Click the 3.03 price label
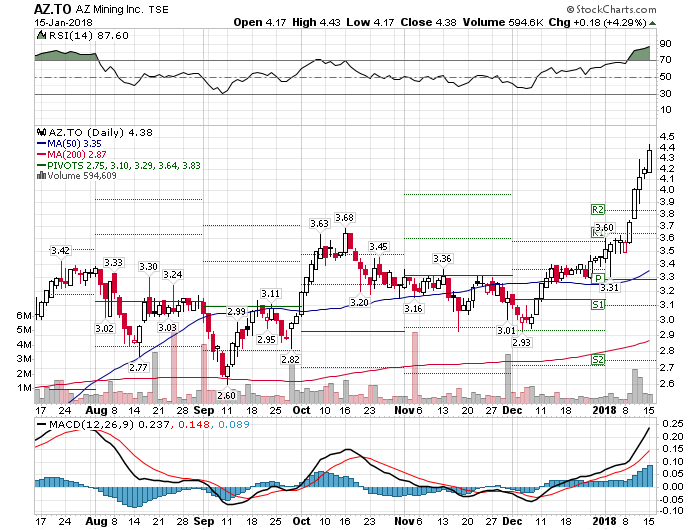Image resolution: width=700 pixels, height=530 pixels. click(x=167, y=327)
